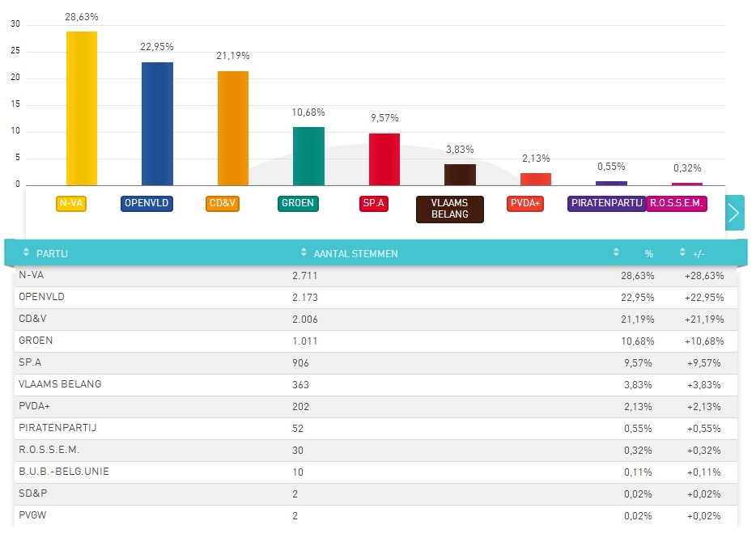
Task: Click the B.U.B.-BELG.UNIE row name
Action: [x=64, y=472]
